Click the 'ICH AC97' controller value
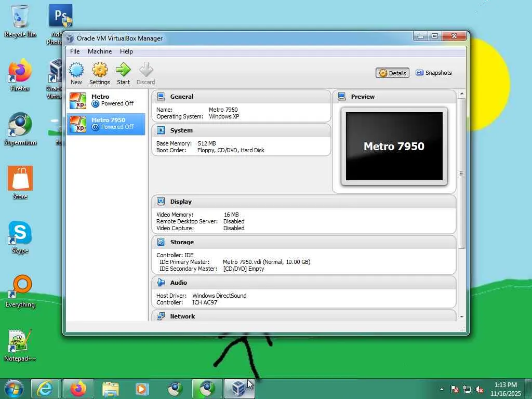The width and height of the screenshot is (532, 399). pos(205,302)
